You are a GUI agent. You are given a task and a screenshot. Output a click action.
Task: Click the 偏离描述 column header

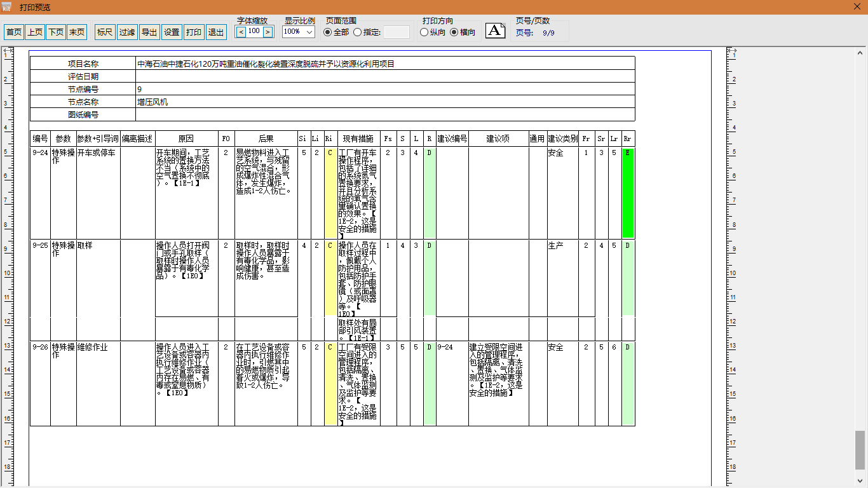(137, 138)
